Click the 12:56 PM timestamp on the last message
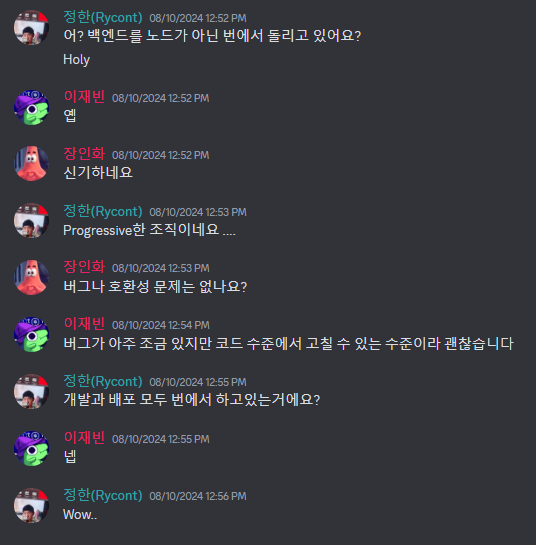Screen dimensions: 536x545 point(198,496)
